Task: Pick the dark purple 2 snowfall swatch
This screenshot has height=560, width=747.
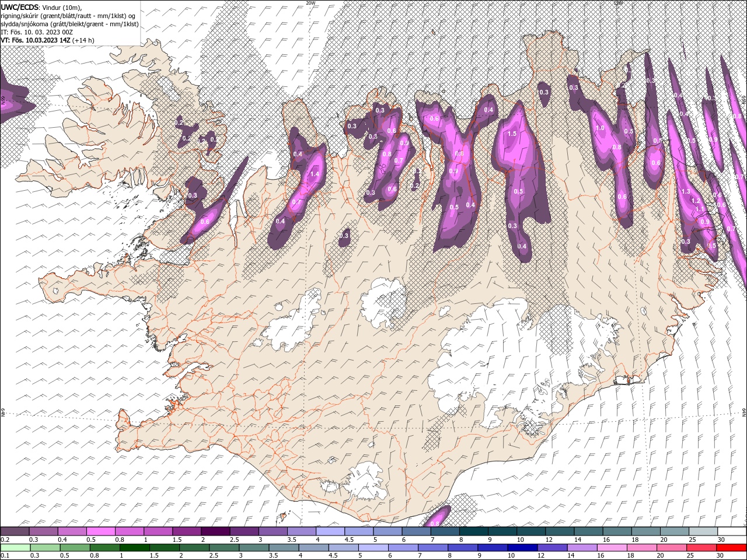Action: coord(215,531)
